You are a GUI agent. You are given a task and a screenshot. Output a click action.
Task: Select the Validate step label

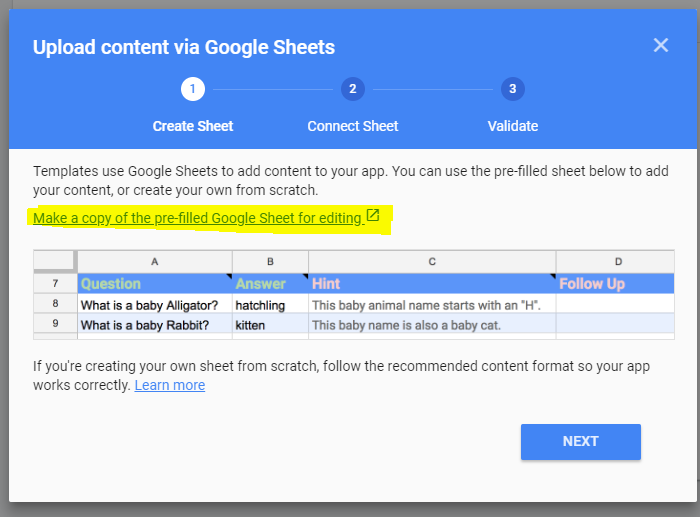coord(512,126)
